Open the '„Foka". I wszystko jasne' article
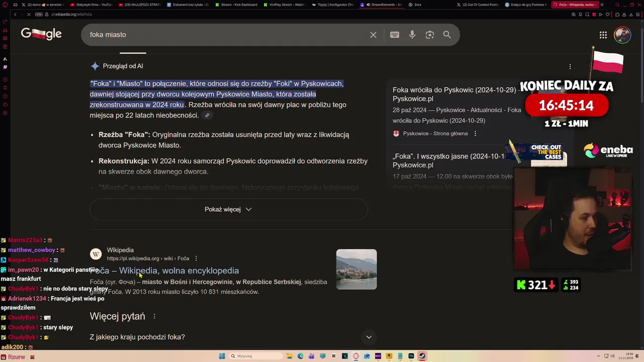 449,160
